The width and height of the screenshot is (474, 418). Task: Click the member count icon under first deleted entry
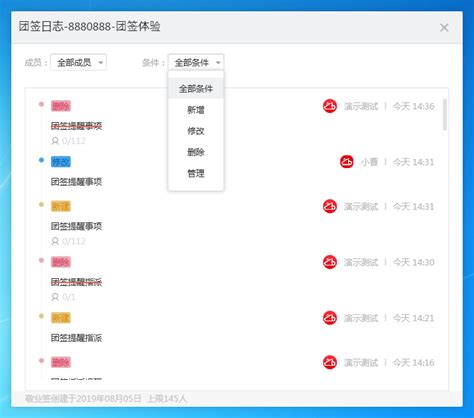pos(55,141)
